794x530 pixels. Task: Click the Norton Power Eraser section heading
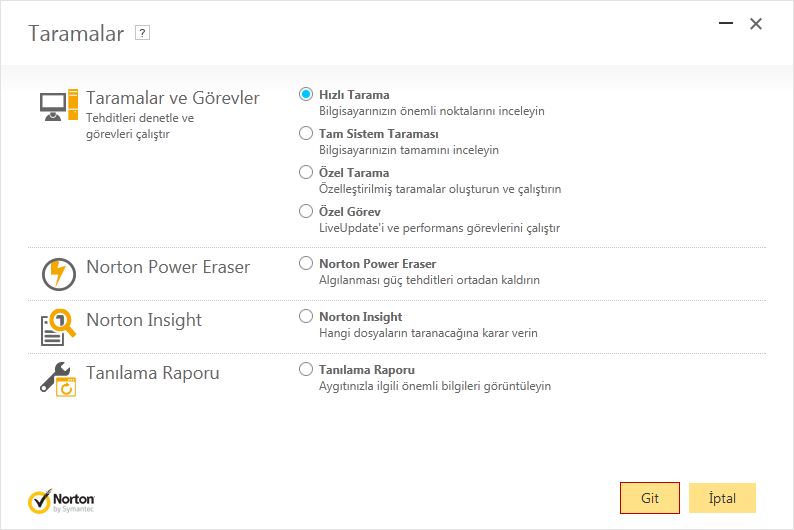[168, 267]
